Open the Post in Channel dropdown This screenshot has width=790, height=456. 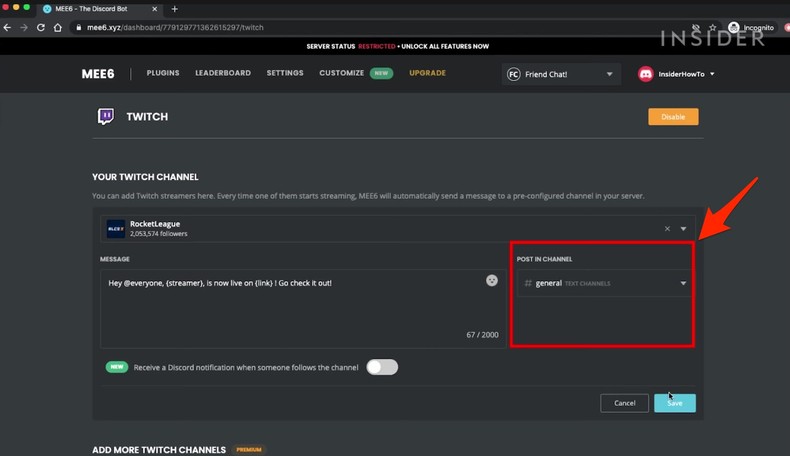602,283
